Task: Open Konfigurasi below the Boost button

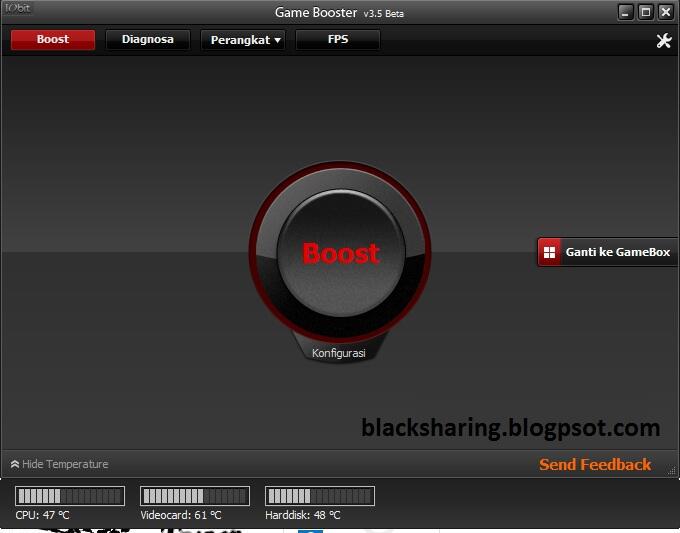Action: (339, 353)
